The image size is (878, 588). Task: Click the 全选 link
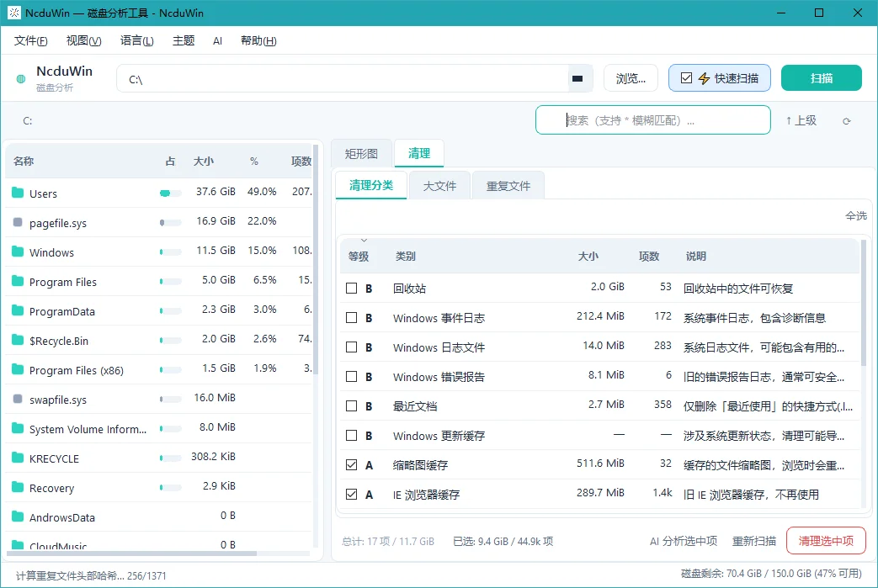pos(855,215)
